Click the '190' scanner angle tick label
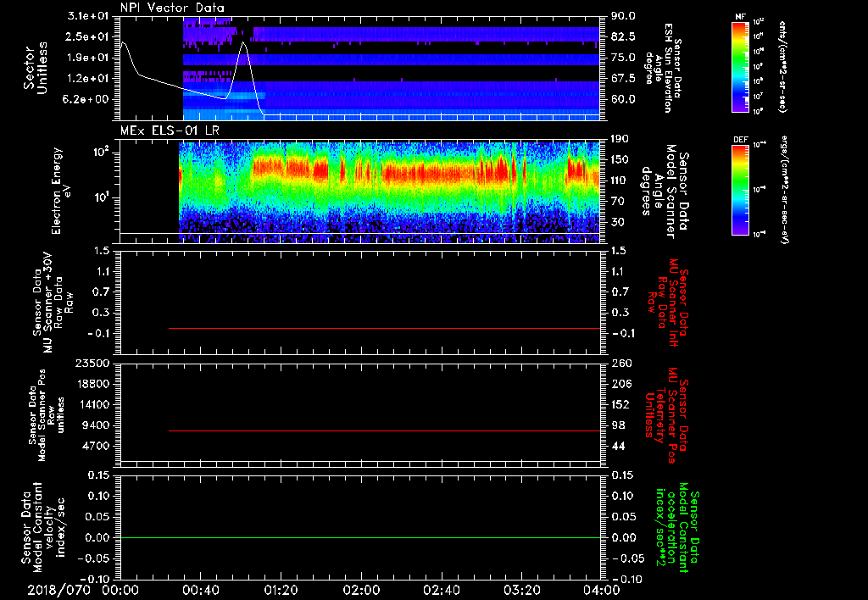This screenshot has width=868, height=600. [x=620, y=139]
